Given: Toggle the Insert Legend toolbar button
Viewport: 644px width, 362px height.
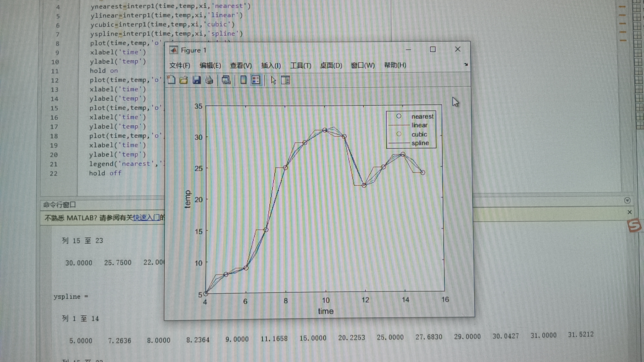Looking at the screenshot, I should pyautogui.click(x=256, y=80).
